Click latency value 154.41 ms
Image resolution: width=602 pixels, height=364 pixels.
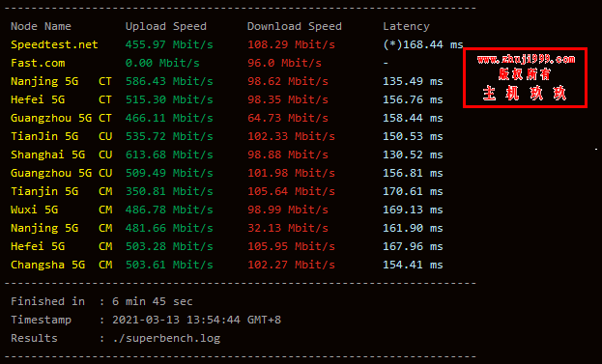tap(413, 266)
